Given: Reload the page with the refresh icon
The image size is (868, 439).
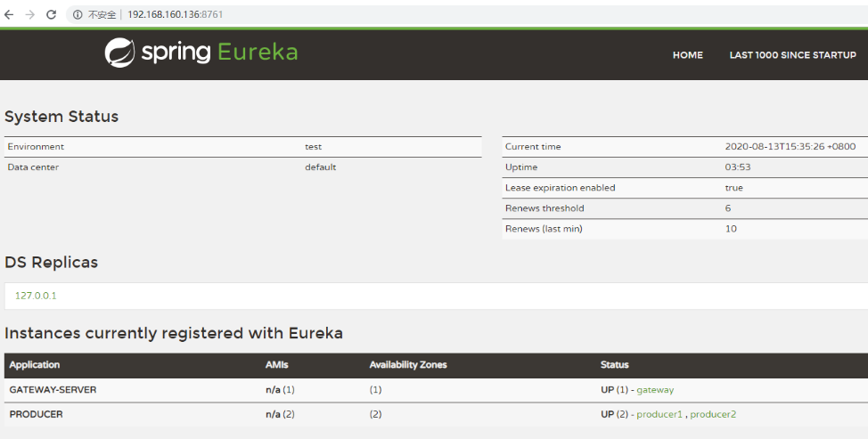Looking at the screenshot, I should (51, 14).
